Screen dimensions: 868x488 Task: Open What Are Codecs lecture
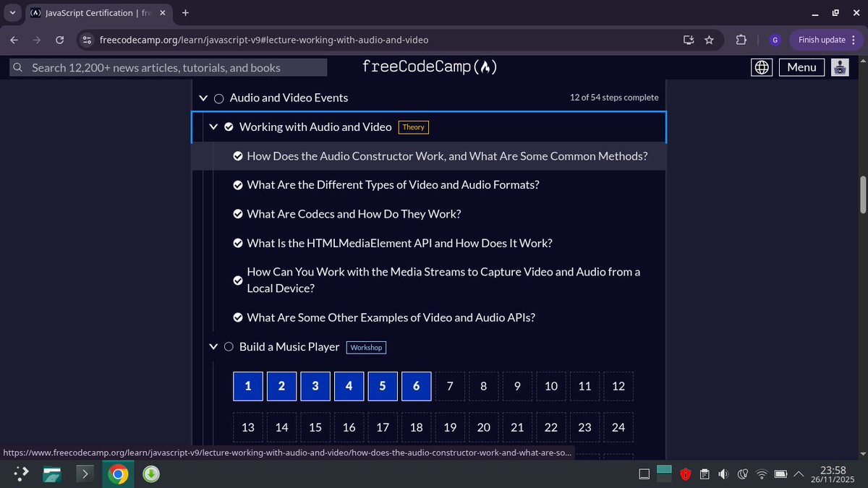click(354, 214)
